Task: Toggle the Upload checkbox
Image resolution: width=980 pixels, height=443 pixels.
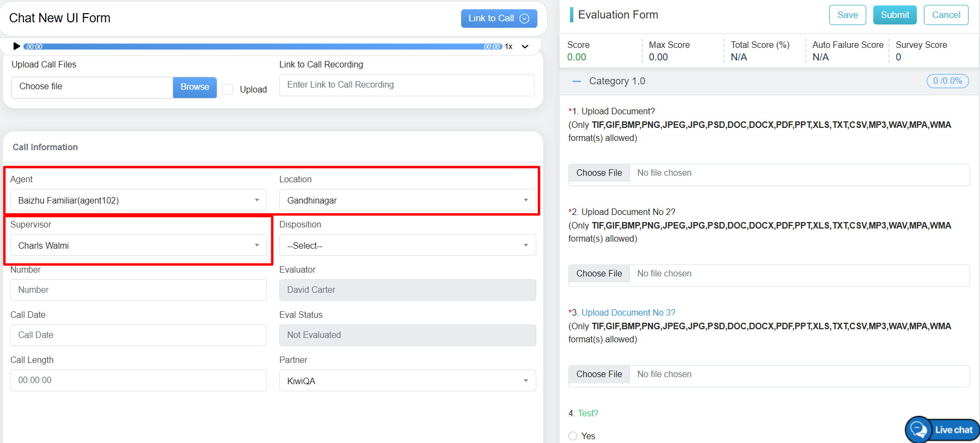Action: pos(228,89)
